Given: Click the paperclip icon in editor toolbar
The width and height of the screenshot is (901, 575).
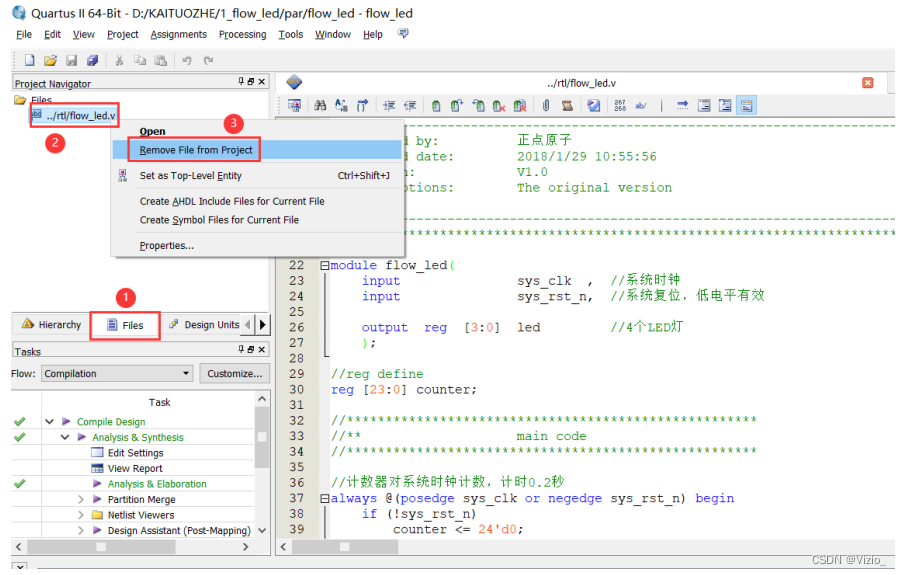Looking at the screenshot, I should click(546, 105).
